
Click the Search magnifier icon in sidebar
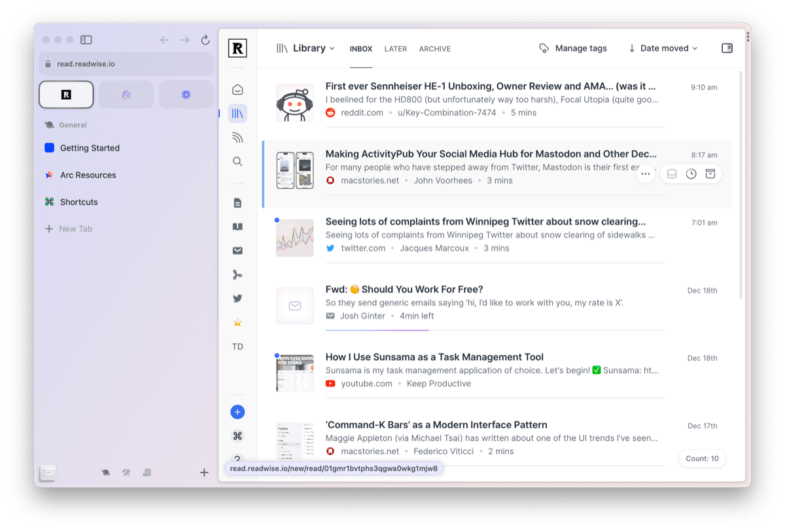click(x=237, y=161)
